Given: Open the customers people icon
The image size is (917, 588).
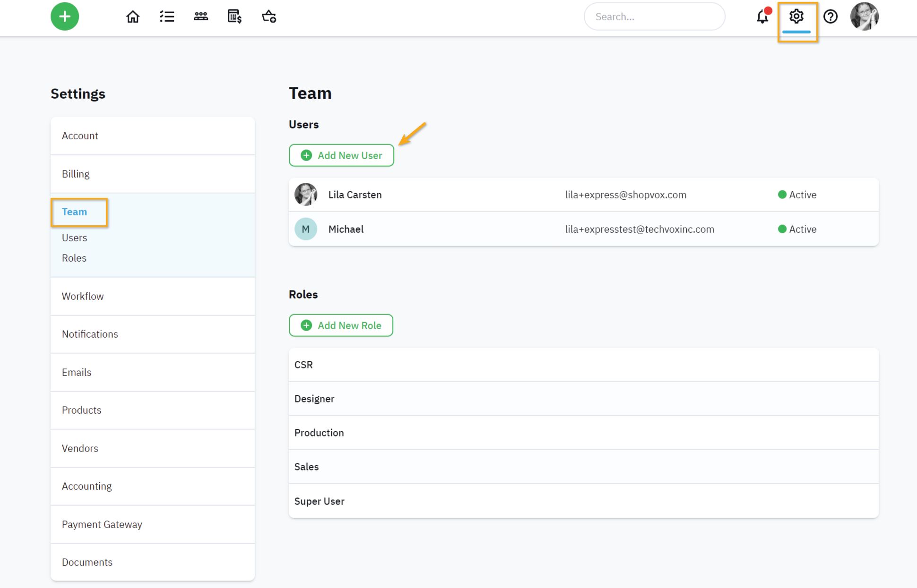Looking at the screenshot, I should coord(201,17).
